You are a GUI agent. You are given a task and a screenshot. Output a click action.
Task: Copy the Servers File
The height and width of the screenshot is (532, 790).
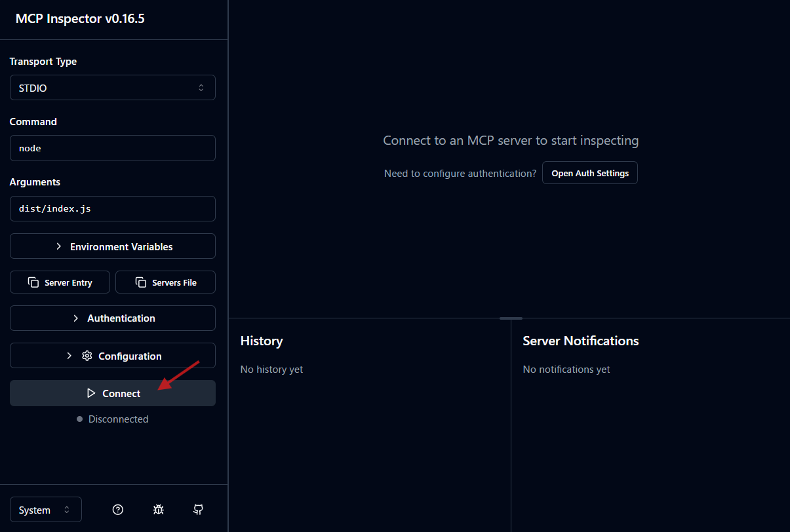coord(165,282)
